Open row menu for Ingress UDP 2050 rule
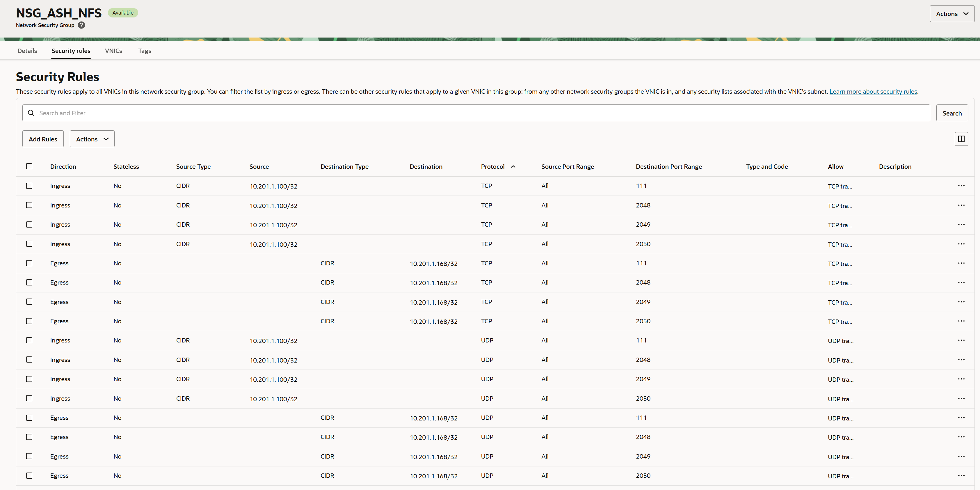This screenshot has height=490, width=980. [961, 398]
